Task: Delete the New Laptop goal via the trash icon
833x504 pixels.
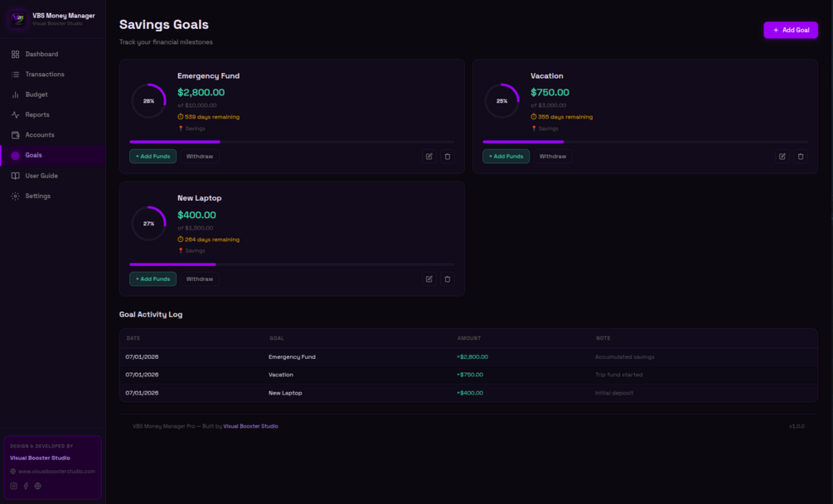Action: (x=448, y=279)
